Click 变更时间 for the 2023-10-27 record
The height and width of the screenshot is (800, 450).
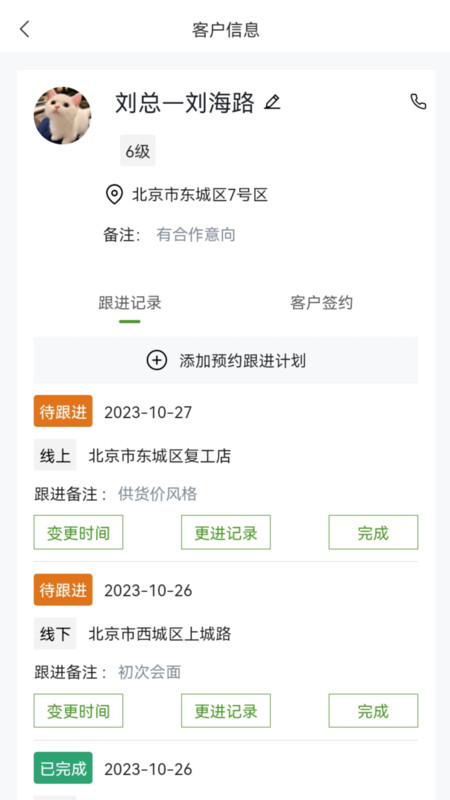pos(79,532)
